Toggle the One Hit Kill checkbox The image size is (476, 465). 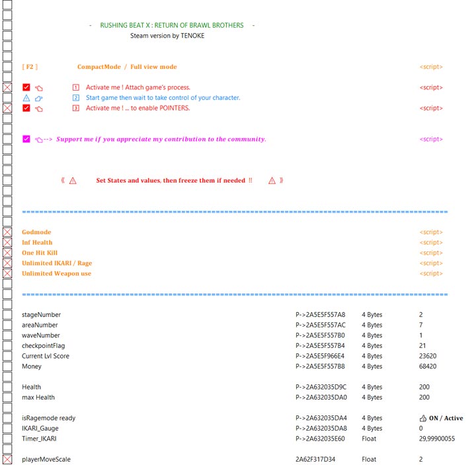(x=7, y=253)
